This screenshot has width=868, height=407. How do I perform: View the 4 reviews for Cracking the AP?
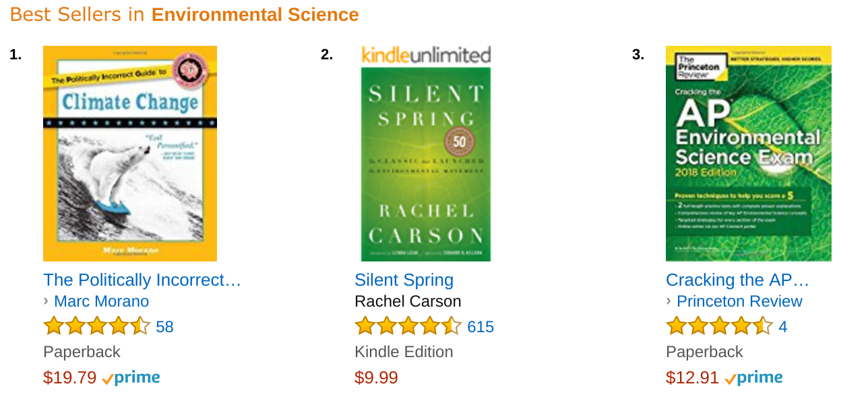pos(782,327)
